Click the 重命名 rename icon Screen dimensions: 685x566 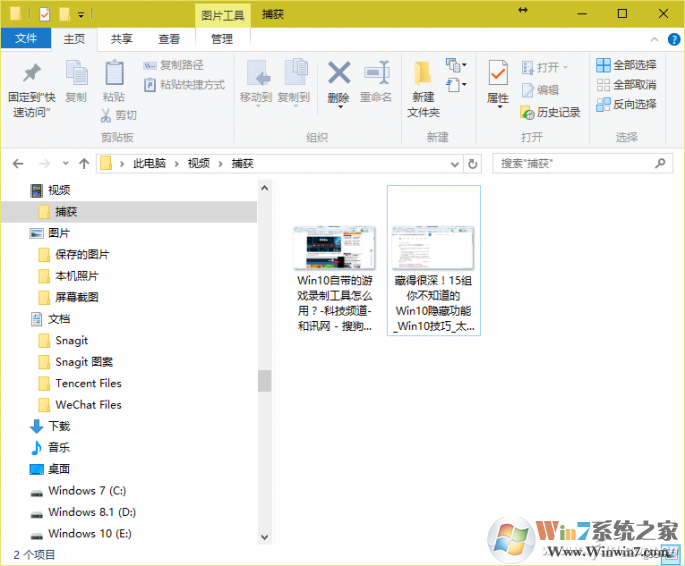click(x=376, y=74)
